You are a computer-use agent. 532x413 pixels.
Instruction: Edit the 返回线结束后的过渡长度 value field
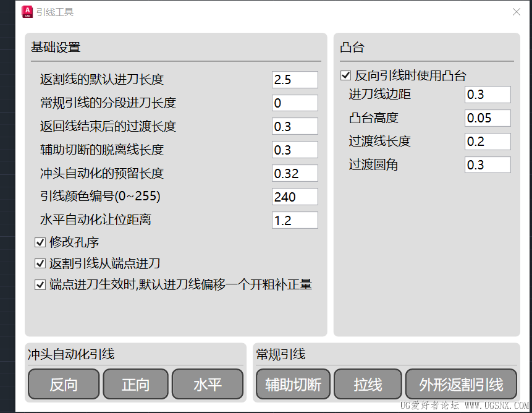295,126
